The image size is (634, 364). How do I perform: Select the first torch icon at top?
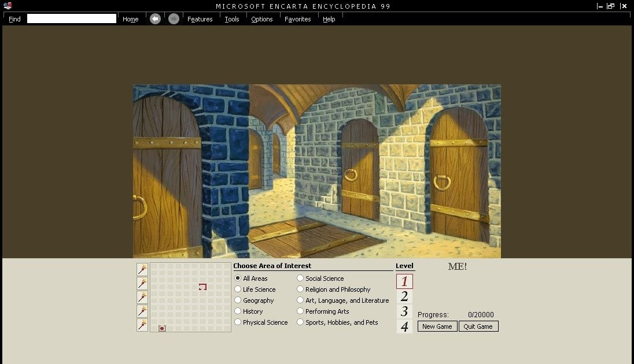142,269
